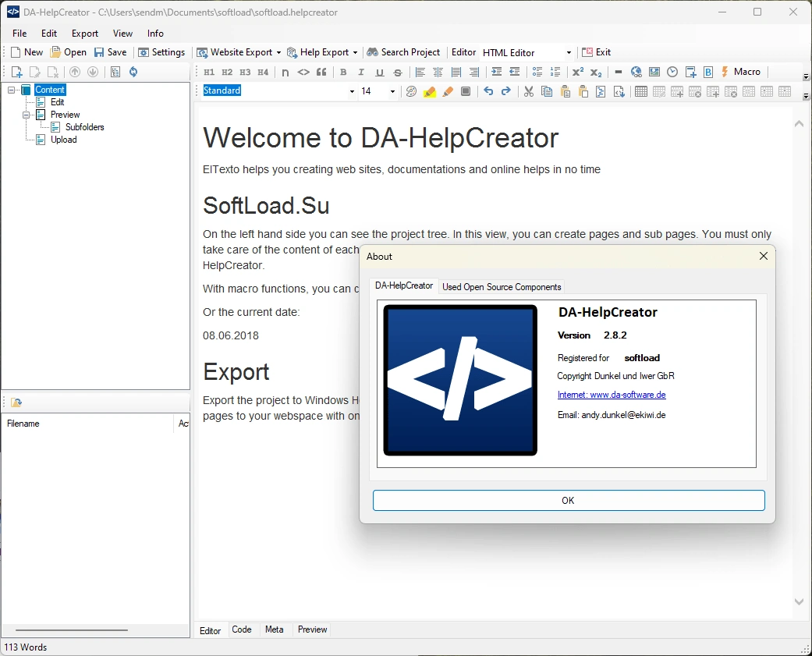This screenshot has width=812, height=656.
Task: Switch to the bottom Preview tab
Action: [x=312, y=629]
